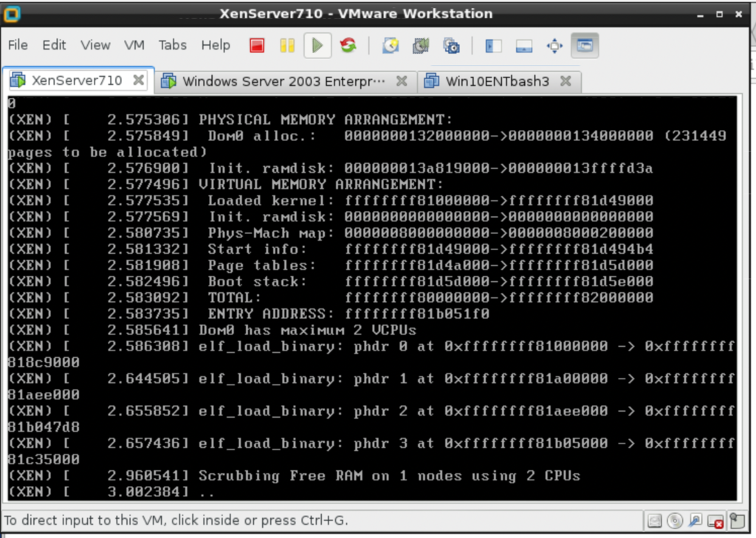The image size is (756, 538).
Task: Click the CD/DVD drive status icon
Action: tap(675, 520)
